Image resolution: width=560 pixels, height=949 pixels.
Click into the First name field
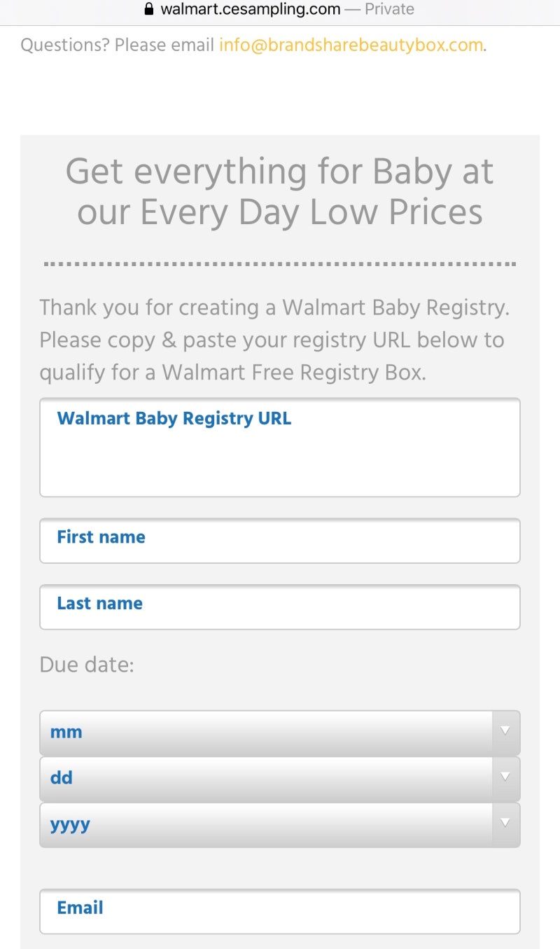280,541
